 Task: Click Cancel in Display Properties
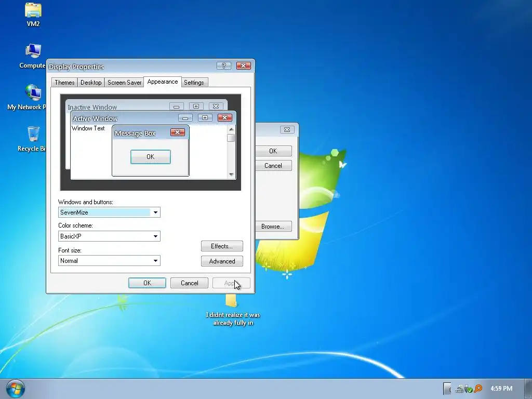pyautogui.click(x=189, y=283)
